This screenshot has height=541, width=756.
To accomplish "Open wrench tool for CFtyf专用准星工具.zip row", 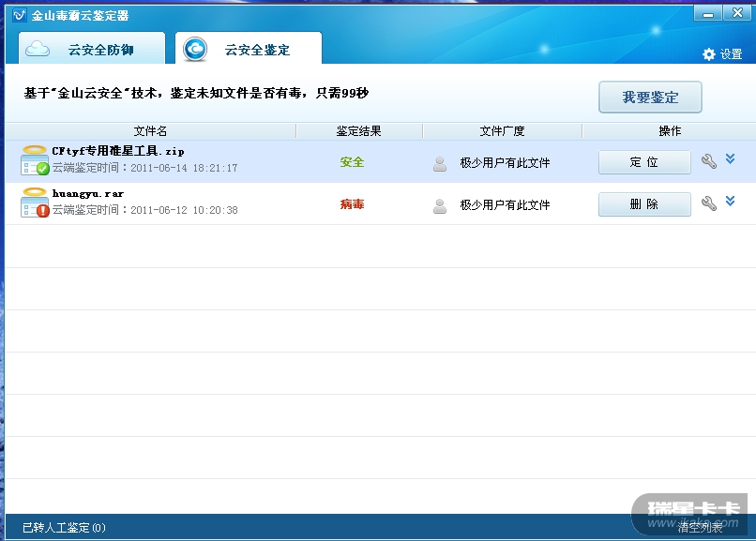I will pyautogui.click(x=709, y=161).
